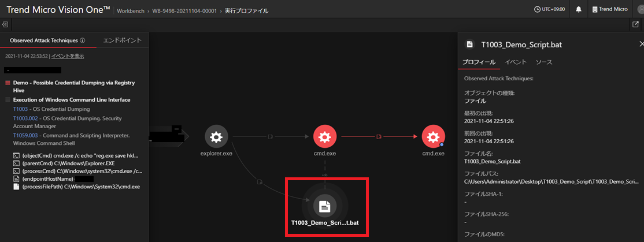Click the file icon beside (processFilePath)
Screen dimensions: 644x242
click(x=16, y=187)
